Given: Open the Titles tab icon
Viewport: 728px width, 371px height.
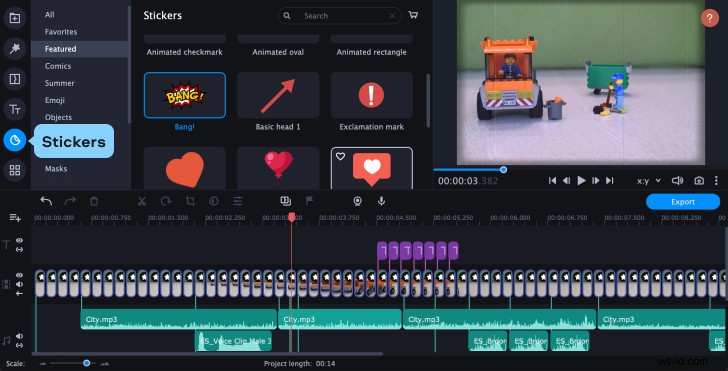Looking at the screenshot, I should point(15,110).
